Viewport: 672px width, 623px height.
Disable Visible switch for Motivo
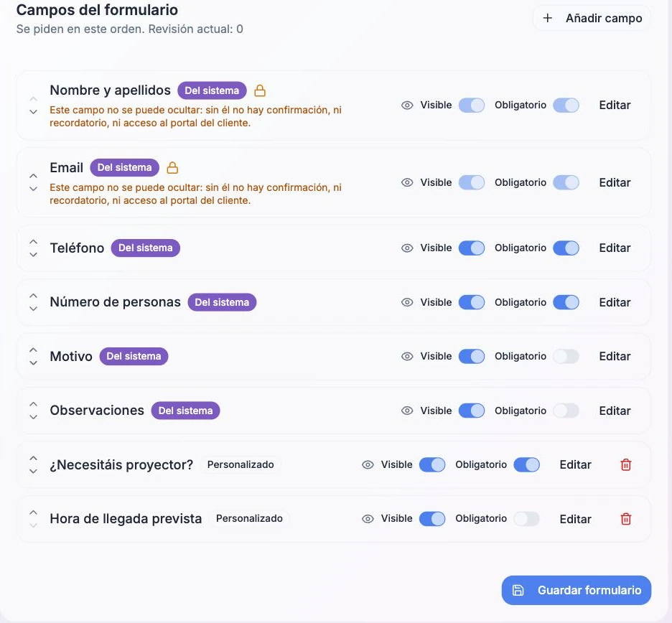click(472, 357)
